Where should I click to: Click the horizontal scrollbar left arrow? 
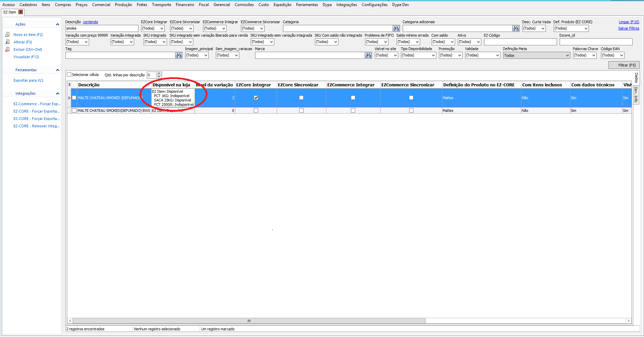[x=70, y=321]
